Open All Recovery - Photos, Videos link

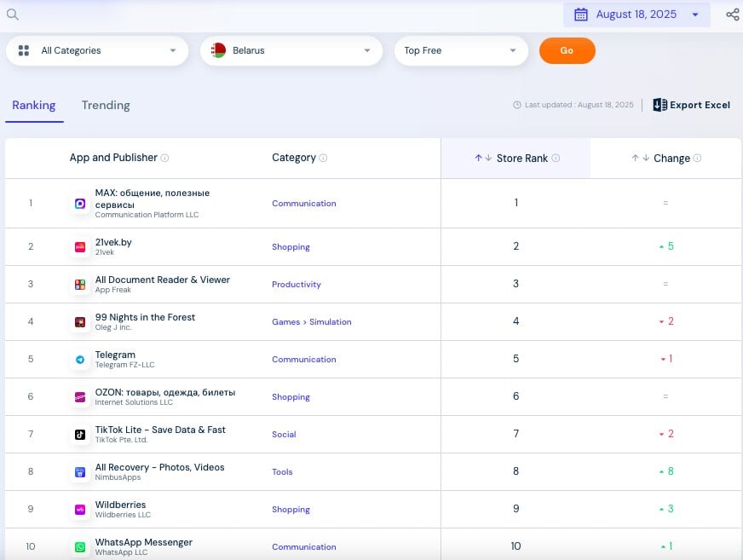point(159,467)
